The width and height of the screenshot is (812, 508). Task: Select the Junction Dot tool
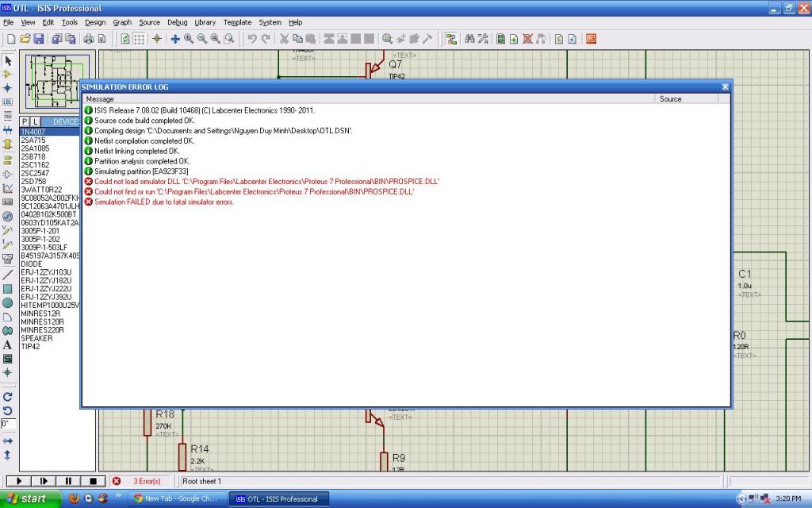point(8,88)
